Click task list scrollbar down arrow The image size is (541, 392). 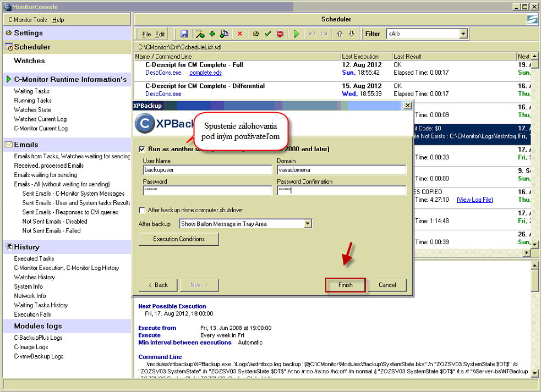[x=534, y=244]
